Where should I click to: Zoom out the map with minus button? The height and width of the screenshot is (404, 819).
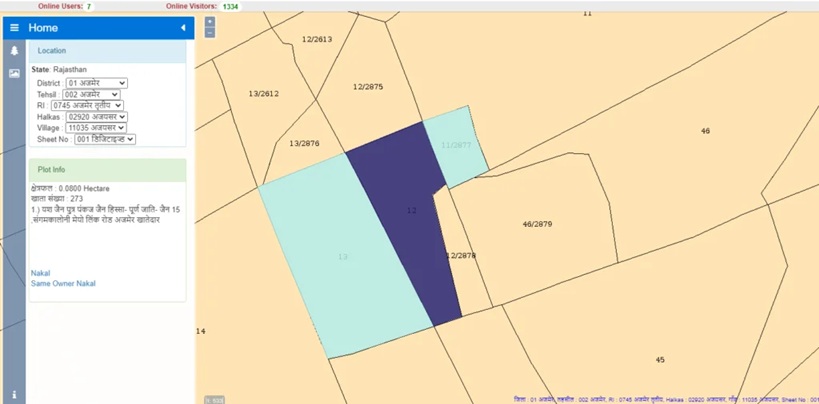[x=209, y=32]
